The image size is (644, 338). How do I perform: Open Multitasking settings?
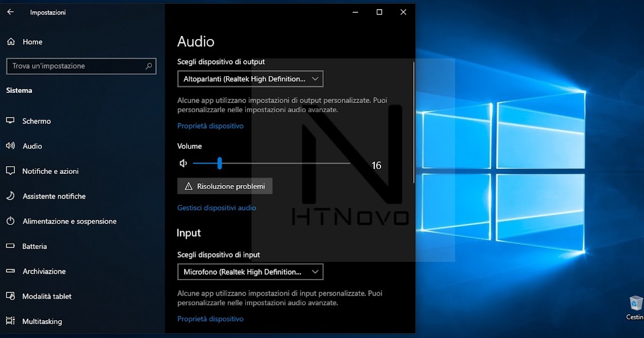pyautogui.click(x=11, y=321)
